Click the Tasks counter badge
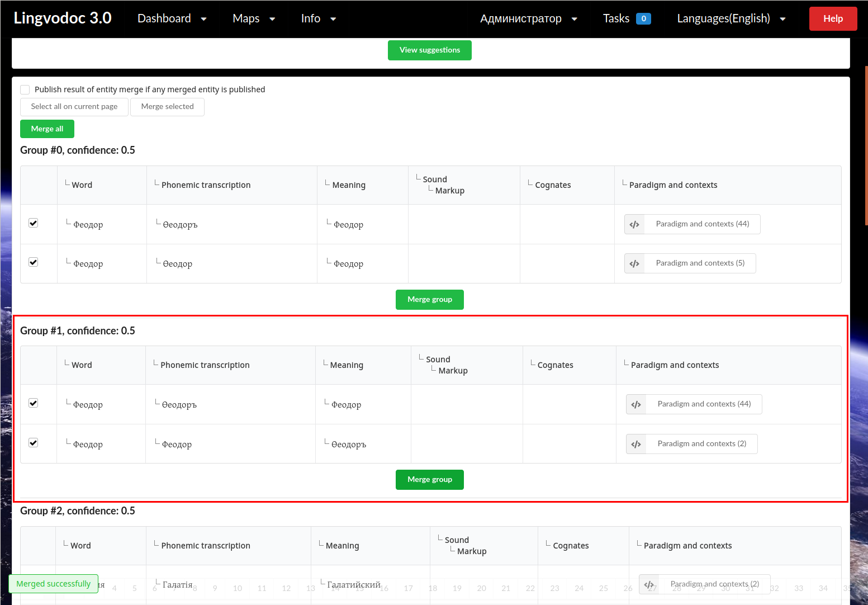Screen dimensions: 868x605 click(x=644, y=18)
